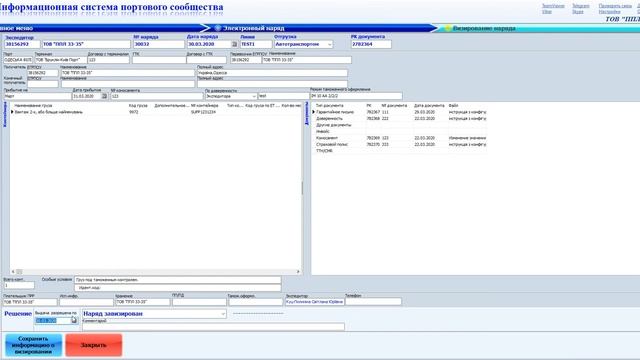Click the Экспедитор name field at bottom

315,302
